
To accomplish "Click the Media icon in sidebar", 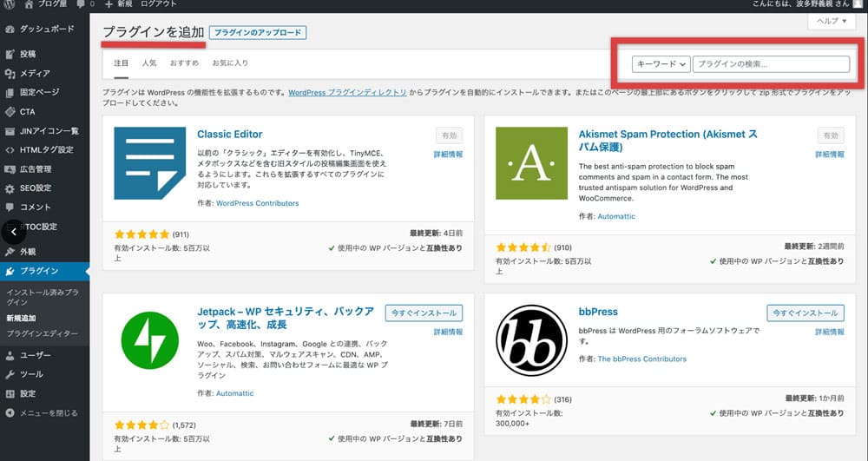I will click(10, 73).
